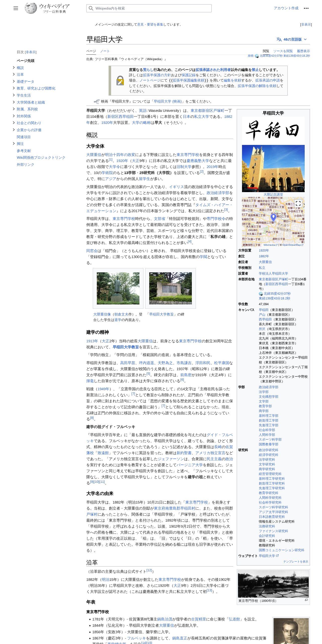
Task: Open the 東京専門学校 1890 photo
Action: pyautogui.click(x=273, y=584)
